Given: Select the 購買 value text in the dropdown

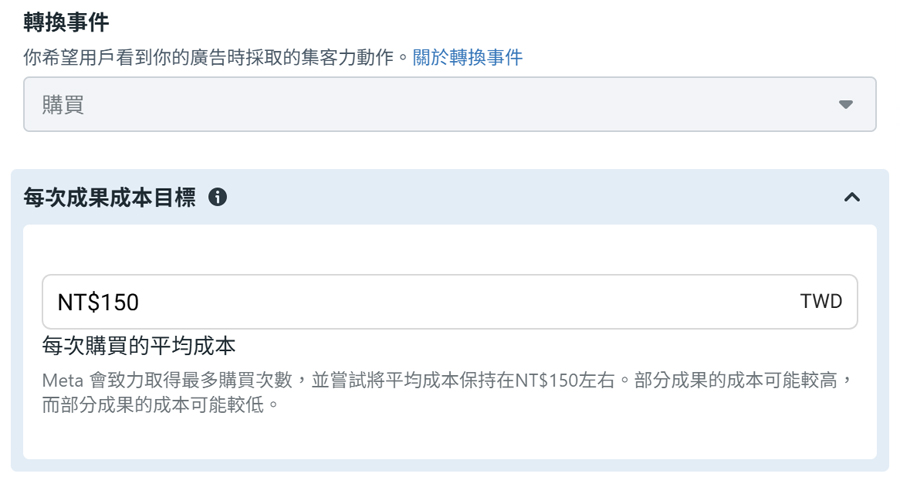Looking at the screenshot, I should pyautogui.click(x=63, y=105).
